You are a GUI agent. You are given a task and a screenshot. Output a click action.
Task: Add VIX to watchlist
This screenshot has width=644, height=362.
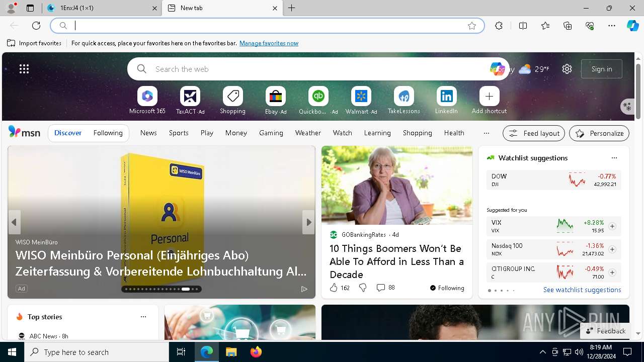(x=612, y=226)
